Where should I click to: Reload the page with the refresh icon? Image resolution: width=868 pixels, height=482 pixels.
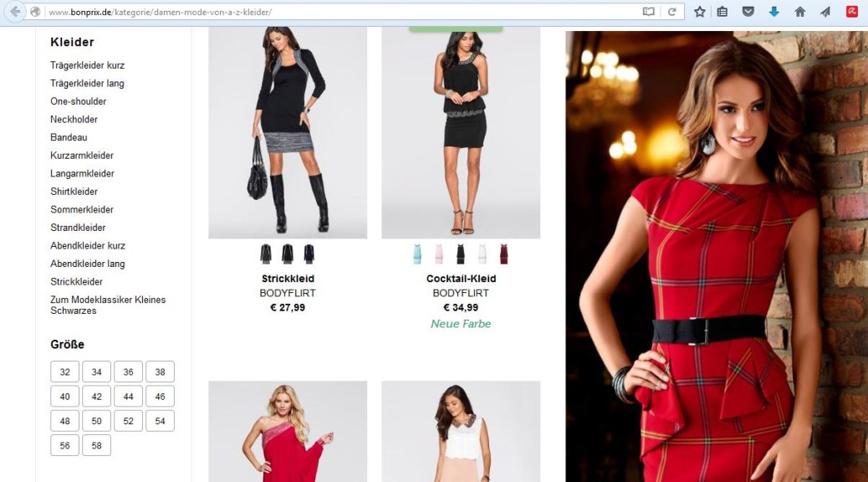[x=671, y=12]
